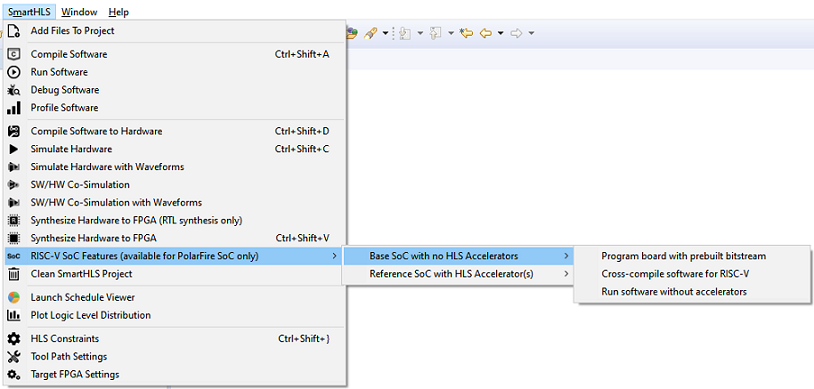Viewport: 814px width, 389px height.
Task: Open the Help menu
Action: (119, 12)
